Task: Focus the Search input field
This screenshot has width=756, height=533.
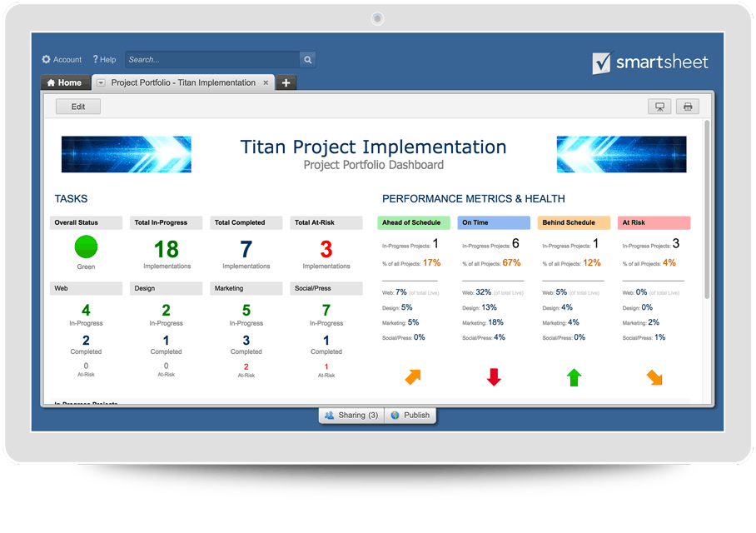Action: pos(212,60)
